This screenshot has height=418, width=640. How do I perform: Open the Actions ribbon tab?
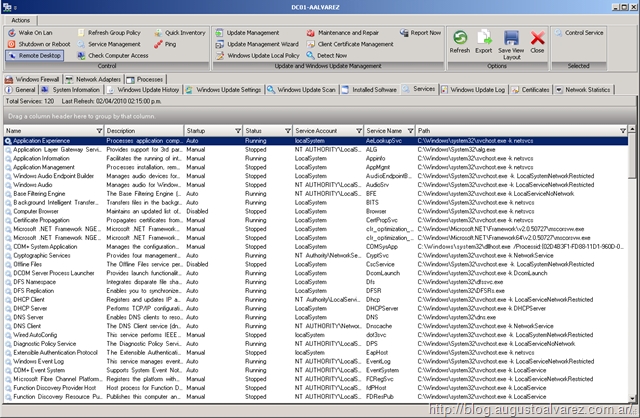coord(21,19)
